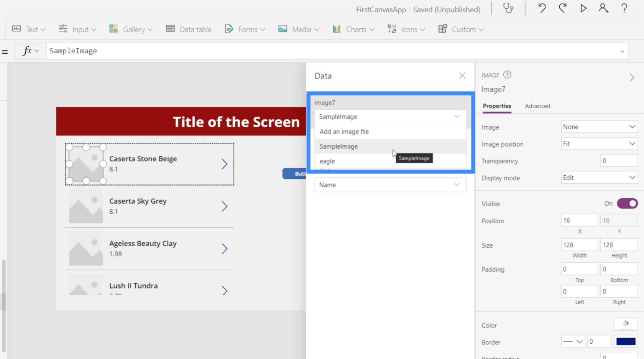Open the Forms menu in the ribbon
Viewport: 644px width, 359px height.
click(245, 29)
